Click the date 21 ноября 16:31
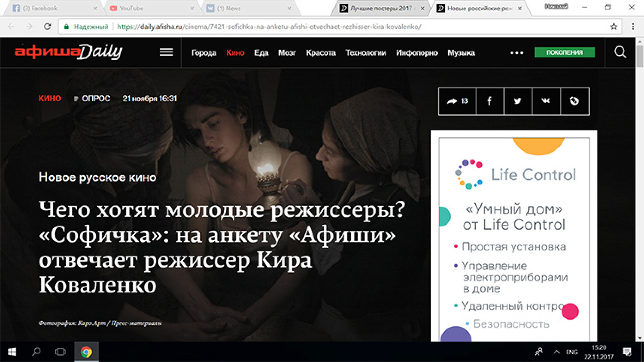644x362 pixels. pyautogui.click(x=150, y=98)
